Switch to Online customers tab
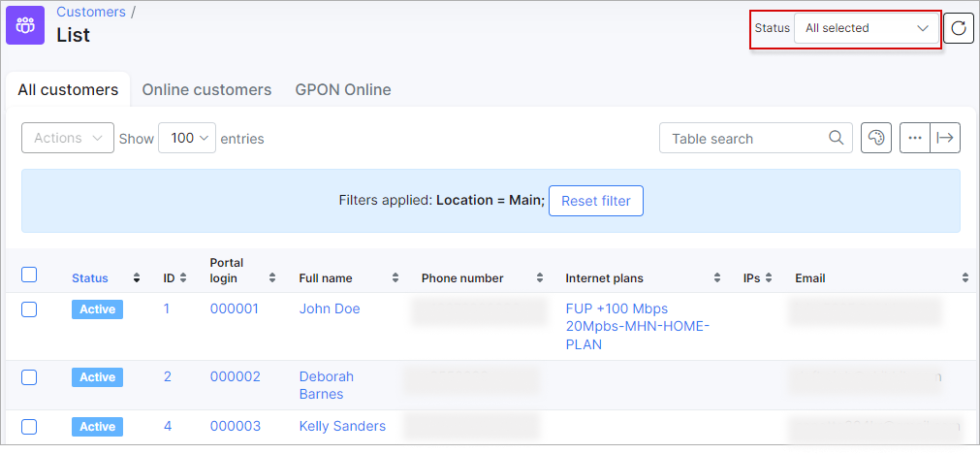Viewport: 980px width, 454px height. click(206, 90)
